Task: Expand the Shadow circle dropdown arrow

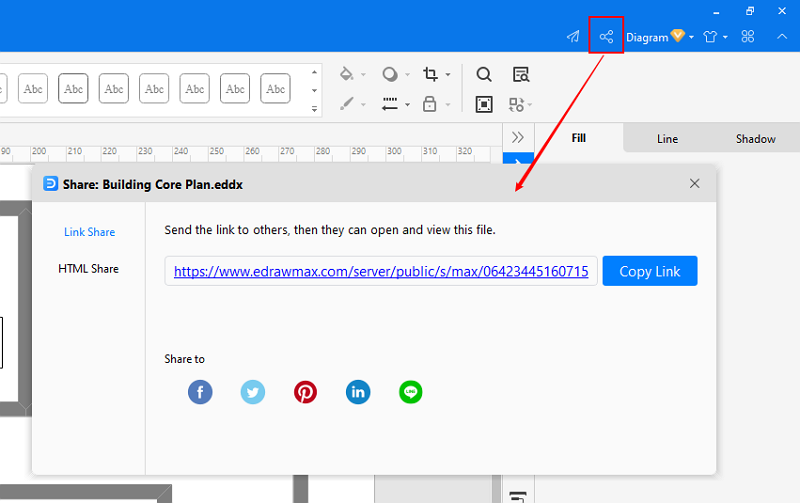Action: pos(407,74)
